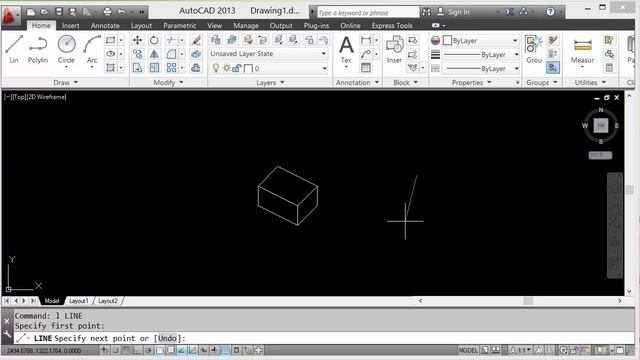640x360 pixels.
Task: Open Layer Properties manager icon
Action: coord(216,40)
